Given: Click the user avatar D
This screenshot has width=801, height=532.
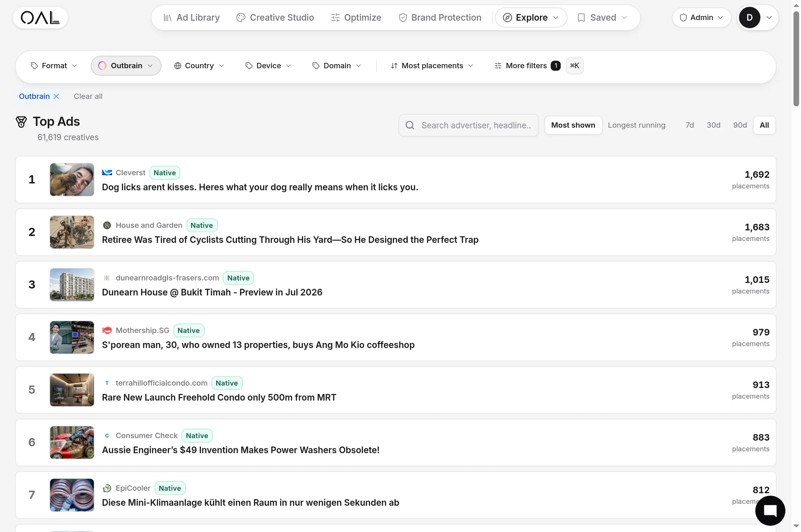Looking at the screenshot, I should click(749, 18).
